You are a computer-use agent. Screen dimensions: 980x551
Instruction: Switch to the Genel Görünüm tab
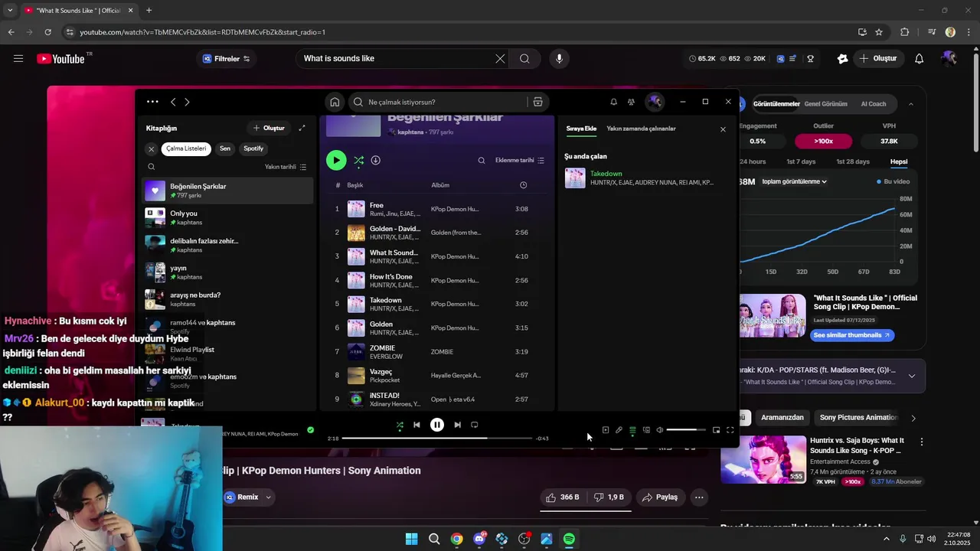coord(825,104)
